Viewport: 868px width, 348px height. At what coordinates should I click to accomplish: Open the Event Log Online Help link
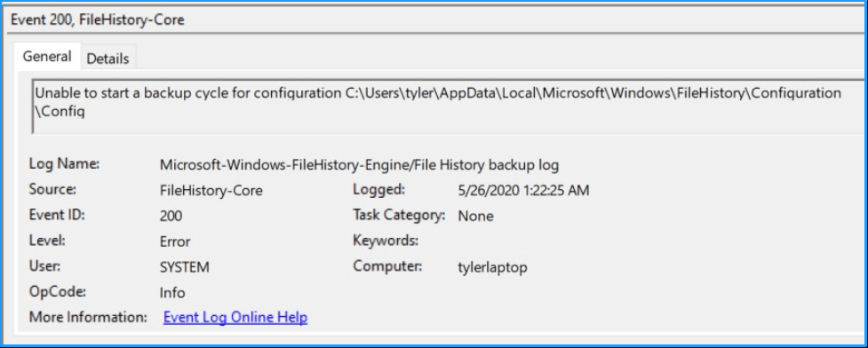point(235,318)
